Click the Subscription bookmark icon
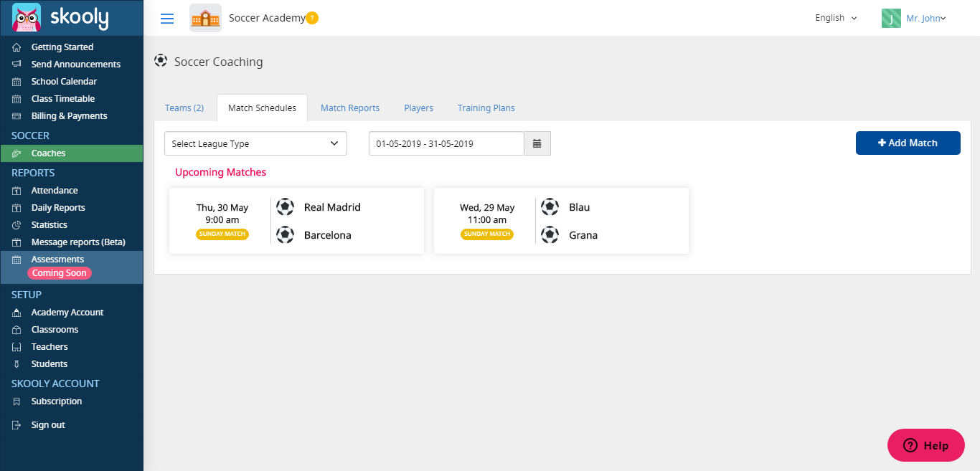This screenshot has width=980, height=471. [17, 401]
